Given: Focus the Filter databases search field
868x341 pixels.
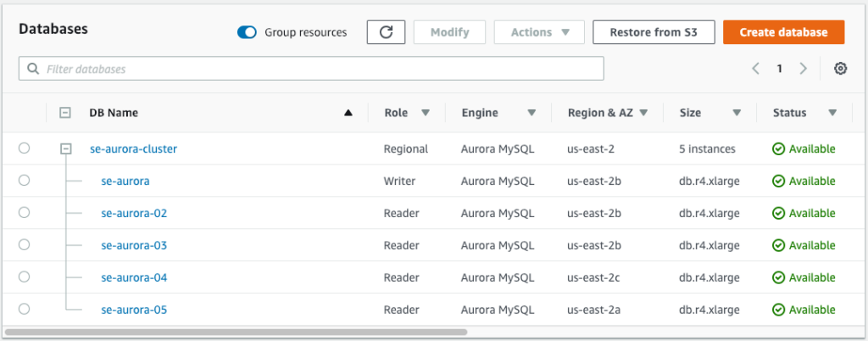Looking at the screenshot, I should [311, 69].
